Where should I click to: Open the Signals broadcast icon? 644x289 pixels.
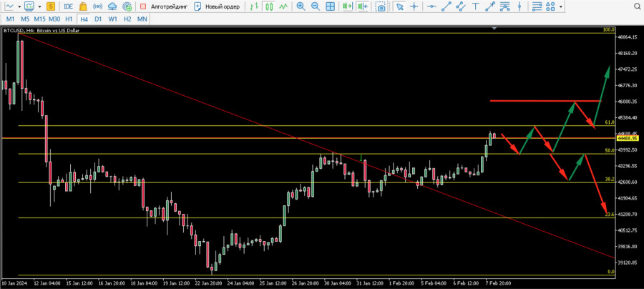click(x=97, y=6)
